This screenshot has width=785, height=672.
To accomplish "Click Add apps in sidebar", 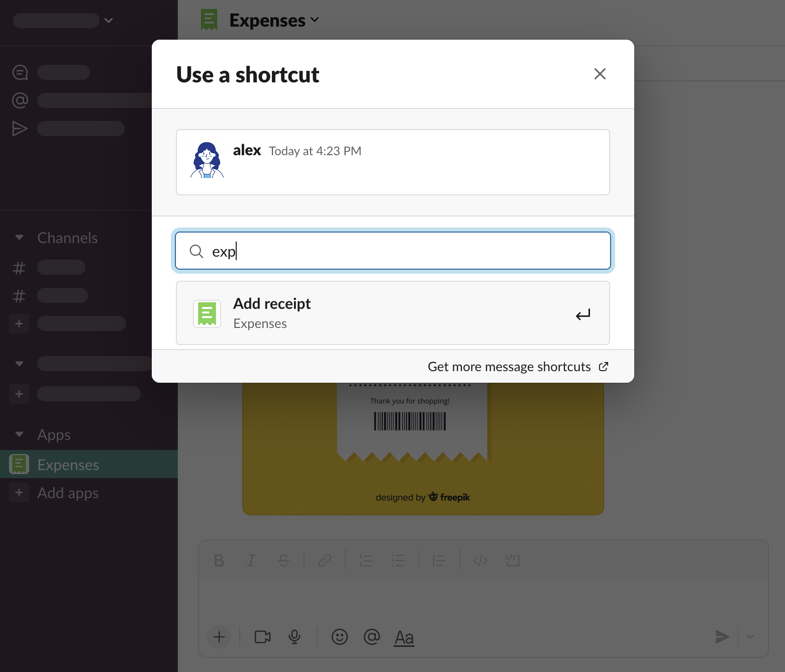I will coord(68,493).
